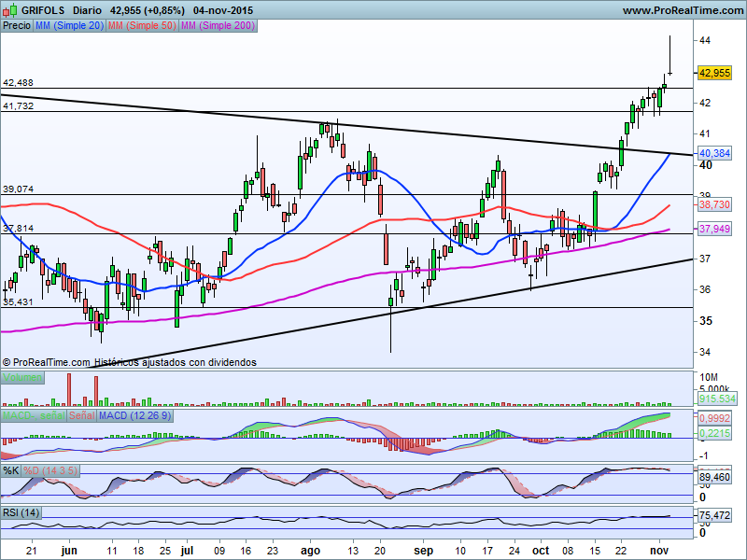Screen dimensions: 747x560
Task: Select the 37,814 horizontal level label
Action: tap(18, 229)
